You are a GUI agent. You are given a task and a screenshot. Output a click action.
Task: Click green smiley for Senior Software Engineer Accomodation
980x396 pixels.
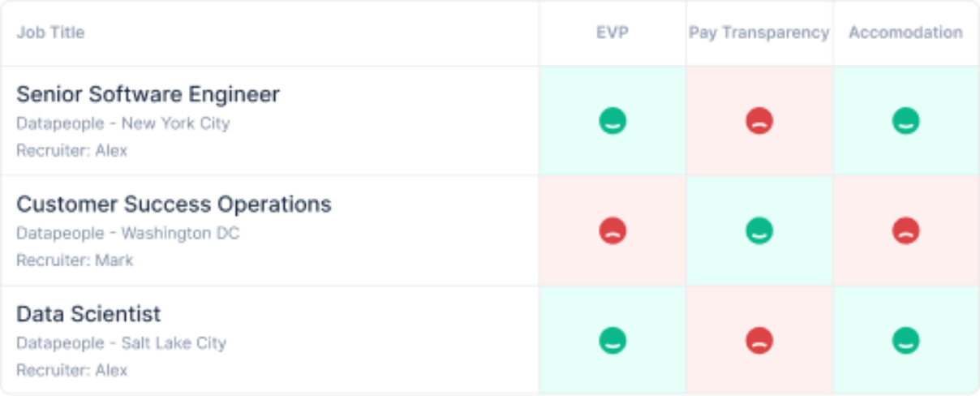tap(905, 122)
